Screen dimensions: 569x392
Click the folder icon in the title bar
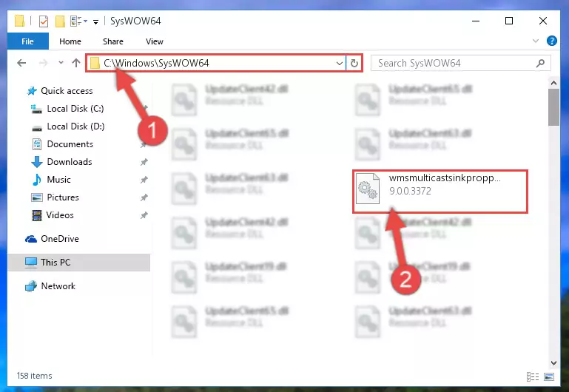[19, 21]
